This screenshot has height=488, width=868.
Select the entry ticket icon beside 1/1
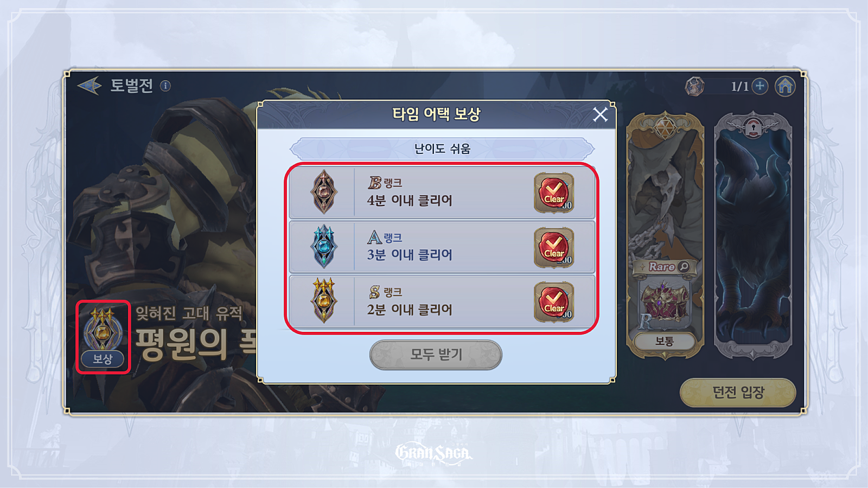pos(694,86)
